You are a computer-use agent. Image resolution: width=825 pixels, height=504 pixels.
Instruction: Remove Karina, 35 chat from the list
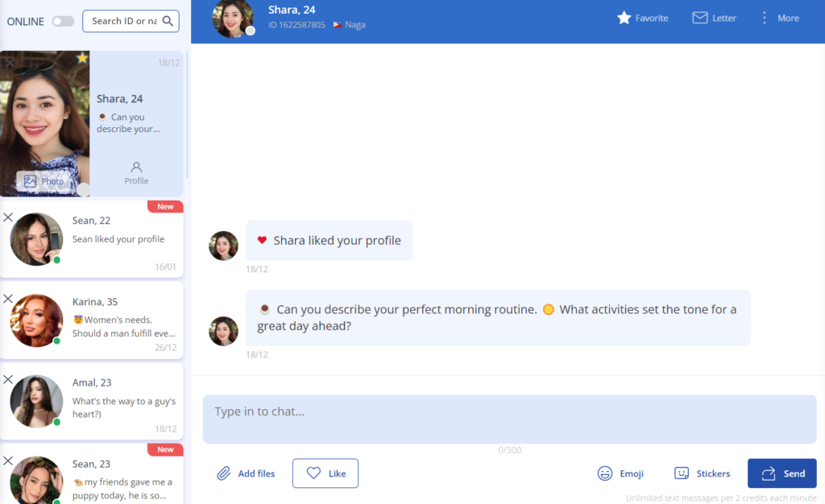(8, 299)
